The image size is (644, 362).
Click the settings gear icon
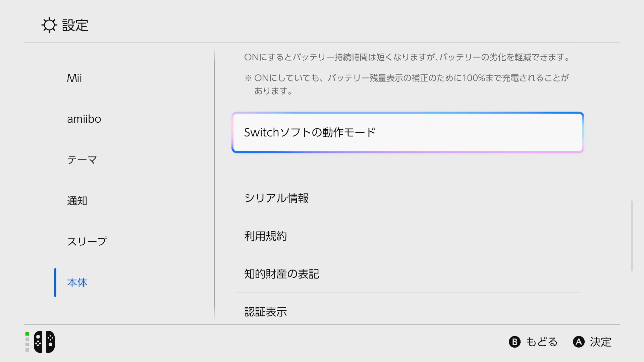49,25
